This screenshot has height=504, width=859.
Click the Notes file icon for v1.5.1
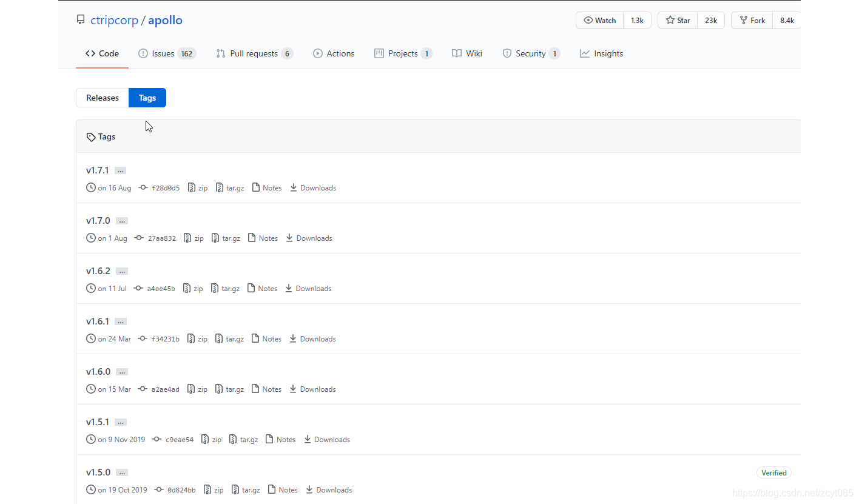tap(269, 440)
